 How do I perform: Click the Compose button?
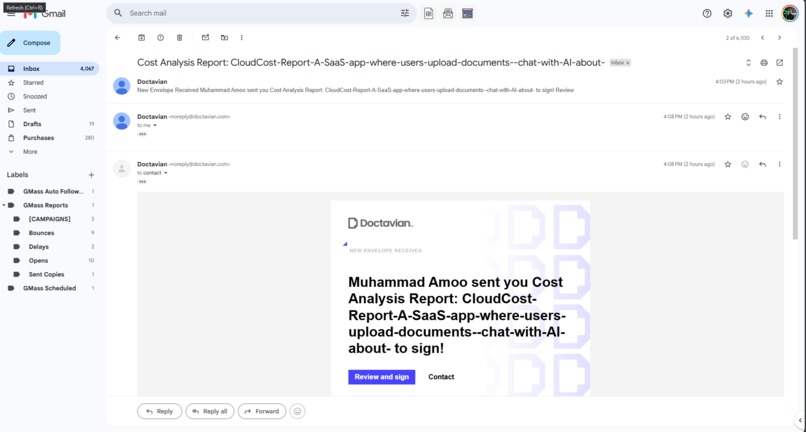click(x=30, y=43)
